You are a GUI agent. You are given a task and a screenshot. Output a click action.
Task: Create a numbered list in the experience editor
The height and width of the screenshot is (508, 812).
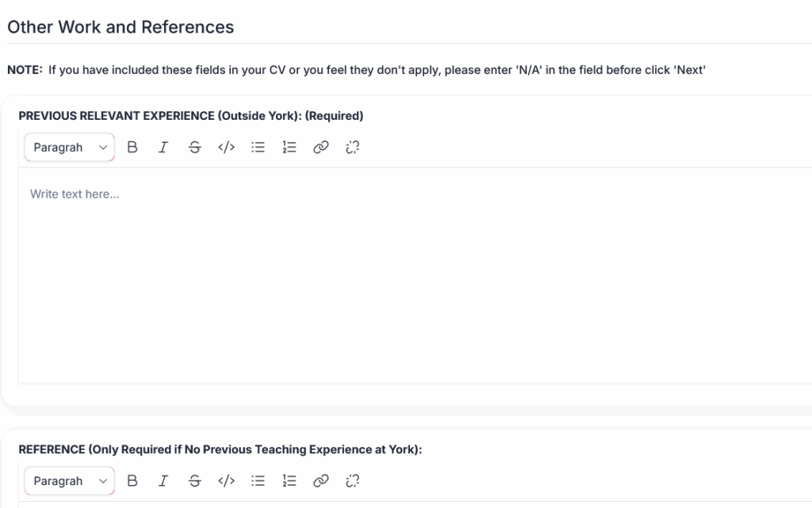[289, 147]
